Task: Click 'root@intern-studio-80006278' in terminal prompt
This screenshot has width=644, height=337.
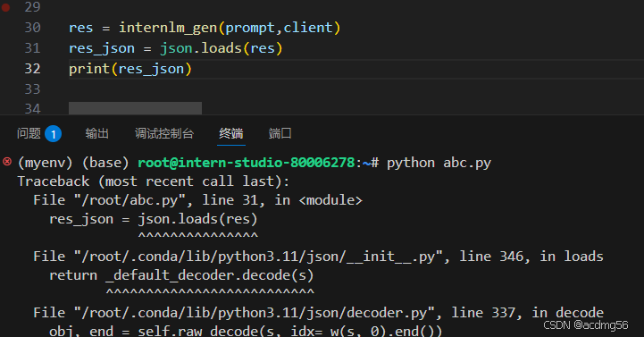Action: pos(246,163)
